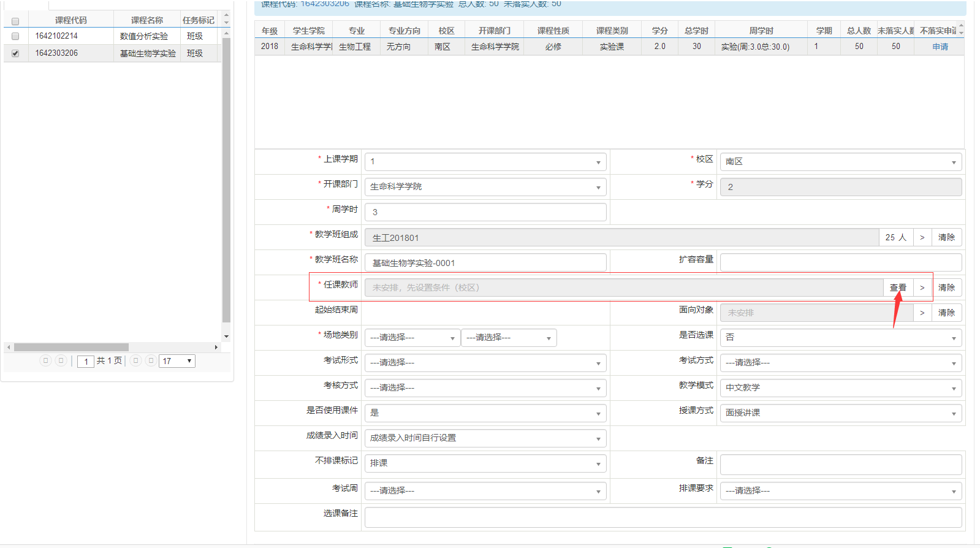Click the course list horizontal scrollbar

[71, 347]
